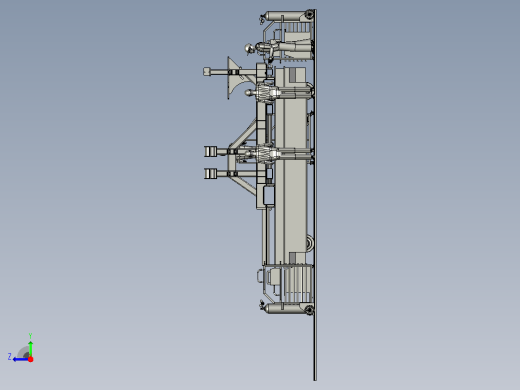The width and height of the screenshot is (520, 390).
Task: Click the red X axis dot of the view triad
Action: [31, 359]
